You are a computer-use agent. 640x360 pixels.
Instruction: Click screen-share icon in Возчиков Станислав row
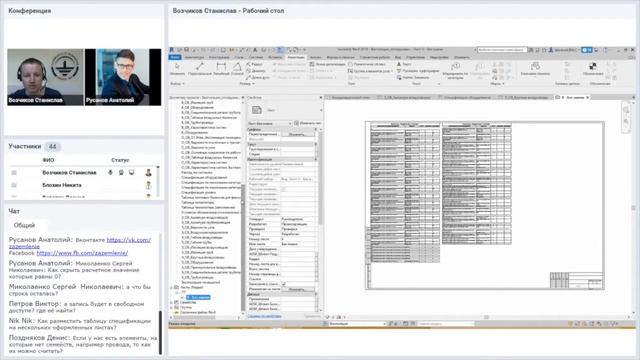pyautogui.click(x=131, y=173)
